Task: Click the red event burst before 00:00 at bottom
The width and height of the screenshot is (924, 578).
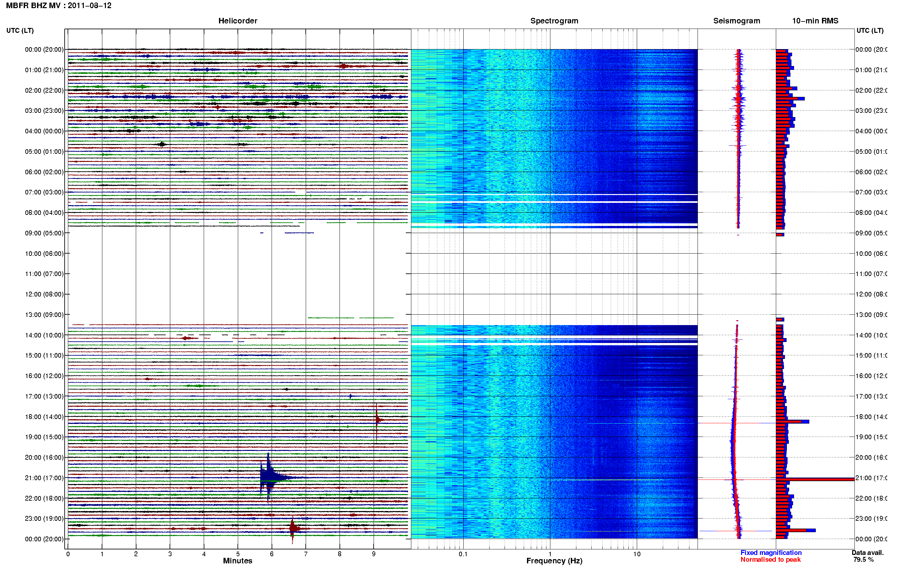Action: [x=293, y=529]
